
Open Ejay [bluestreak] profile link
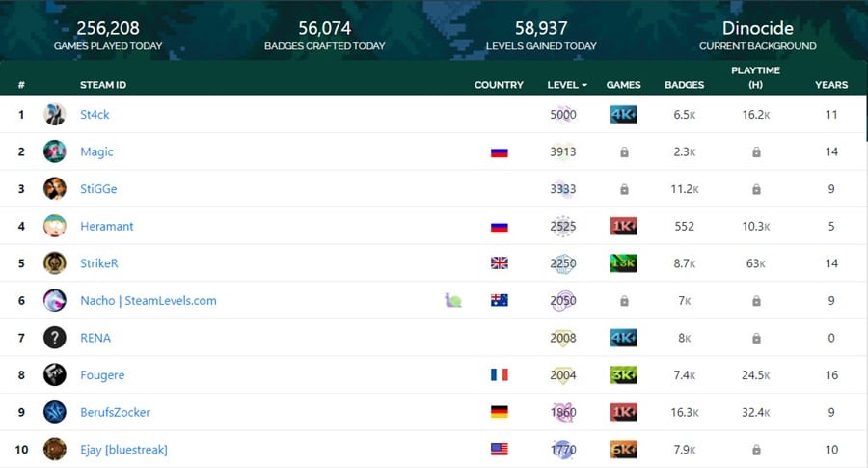pos(123,450)
